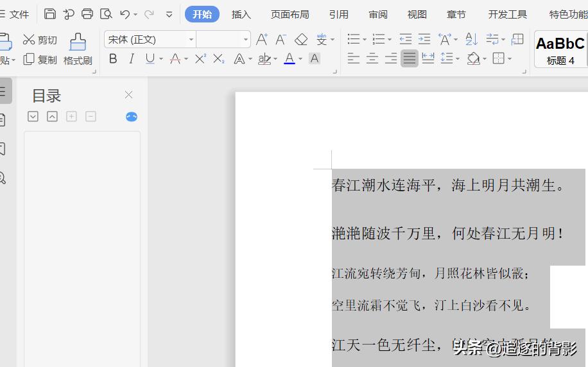Close the 目录 pane

point(128,95)
